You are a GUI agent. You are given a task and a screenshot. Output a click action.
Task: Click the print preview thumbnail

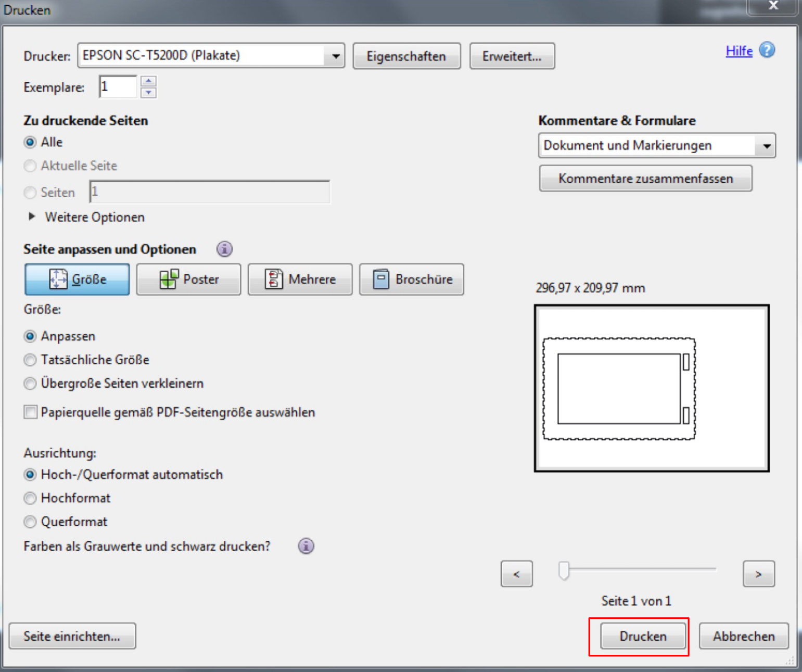(652, 388)
